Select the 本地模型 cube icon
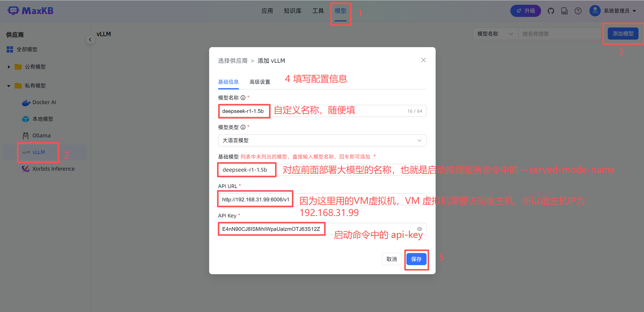Image resolution: width=644 pixels, height=312 pixels. pos(26,119)
